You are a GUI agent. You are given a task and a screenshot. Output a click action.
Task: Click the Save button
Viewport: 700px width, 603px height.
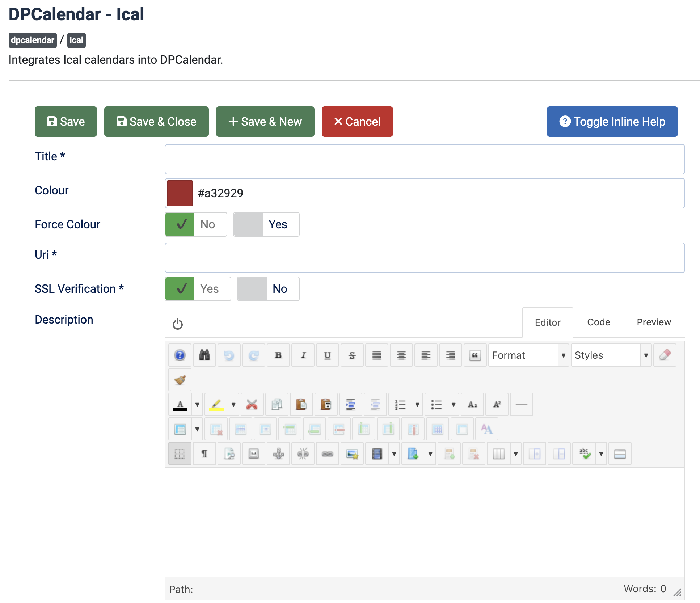66,122
